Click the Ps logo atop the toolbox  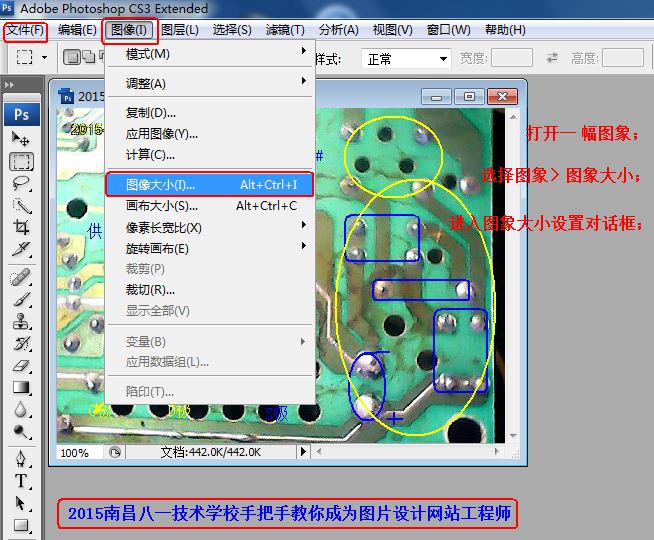pyautogui.click(x=22, y=114)
